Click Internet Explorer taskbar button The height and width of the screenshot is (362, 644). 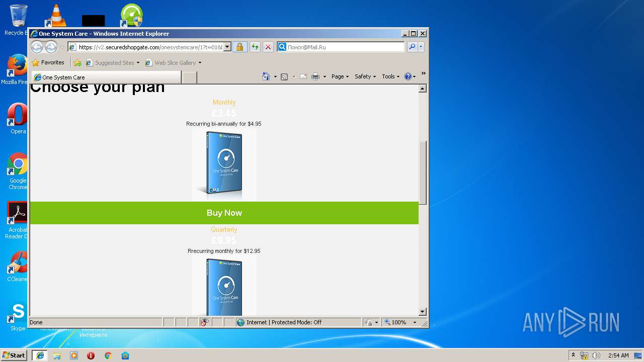40,355
